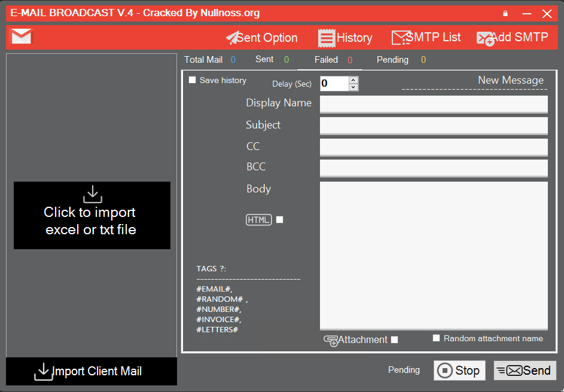Screen dimensions: 564x392
Task: Open the SMTP List menu item
Action: point(426,38)
